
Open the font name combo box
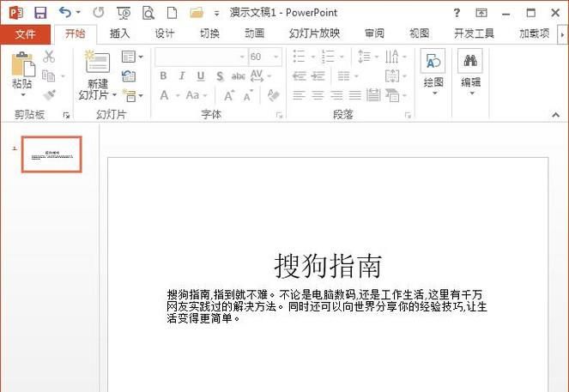(x=202, y=57)
